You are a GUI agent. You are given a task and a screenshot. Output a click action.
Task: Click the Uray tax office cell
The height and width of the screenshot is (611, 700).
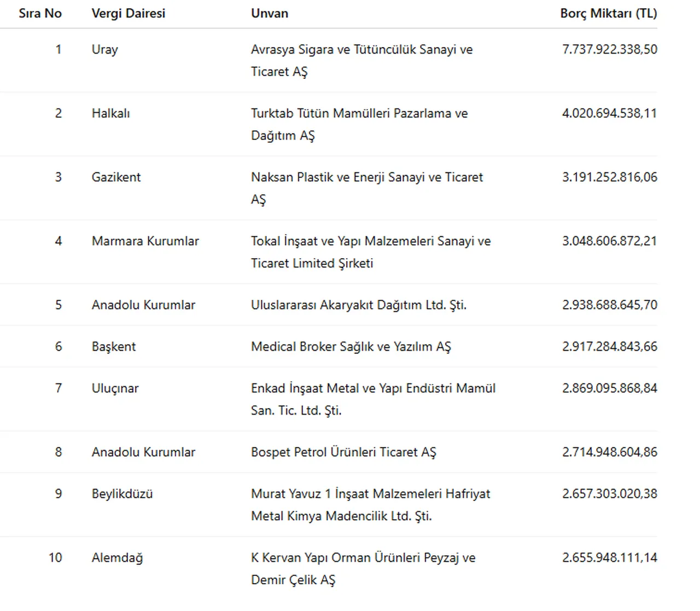click(104, 50)
